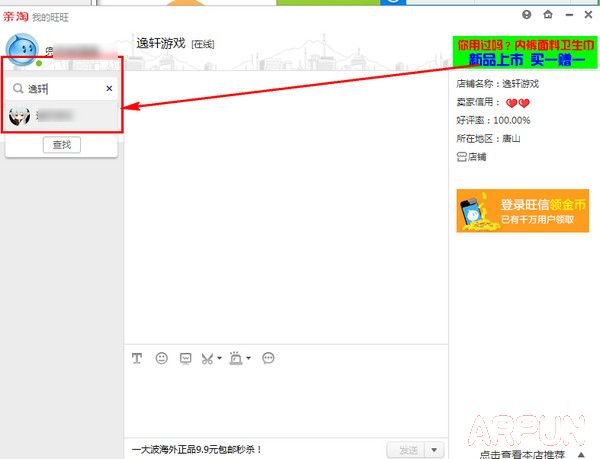Open dropdown next to 发送 button
The height and width of the screenshot is (459, 600).
434,450
